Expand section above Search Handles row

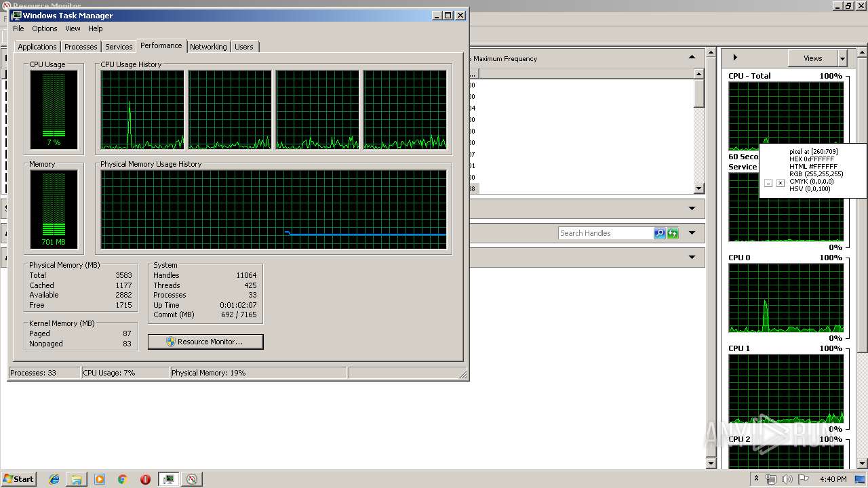click(692, 208)
